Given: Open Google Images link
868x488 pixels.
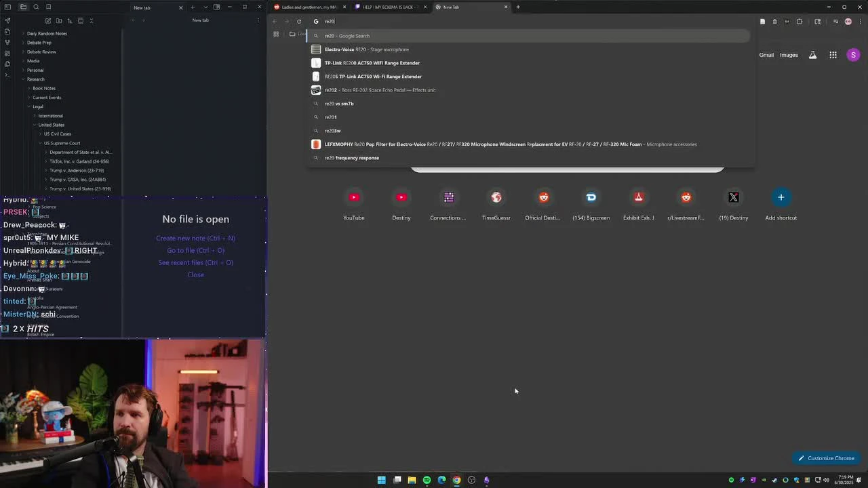Looking at the screenshot, I should pos(789,55).
